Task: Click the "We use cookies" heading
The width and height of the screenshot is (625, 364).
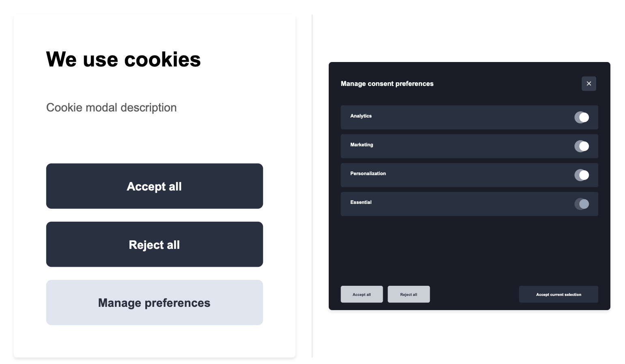Action: pos(123,59)
